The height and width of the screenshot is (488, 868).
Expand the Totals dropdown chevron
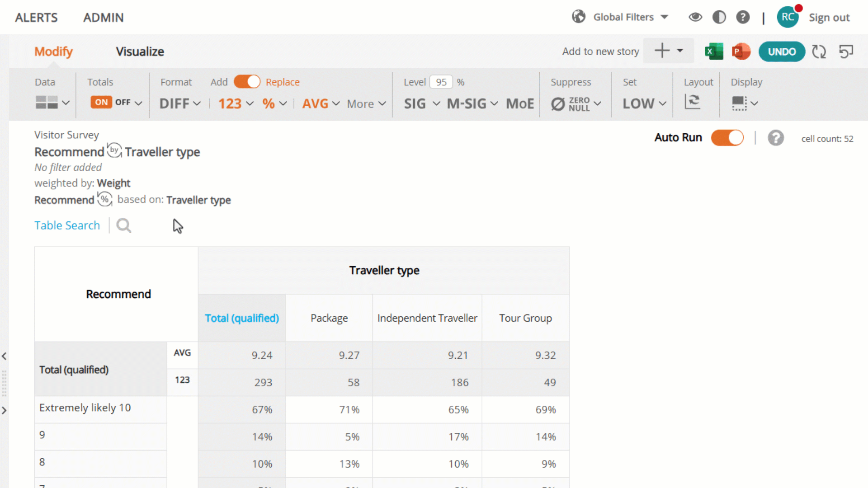point(138,103)
